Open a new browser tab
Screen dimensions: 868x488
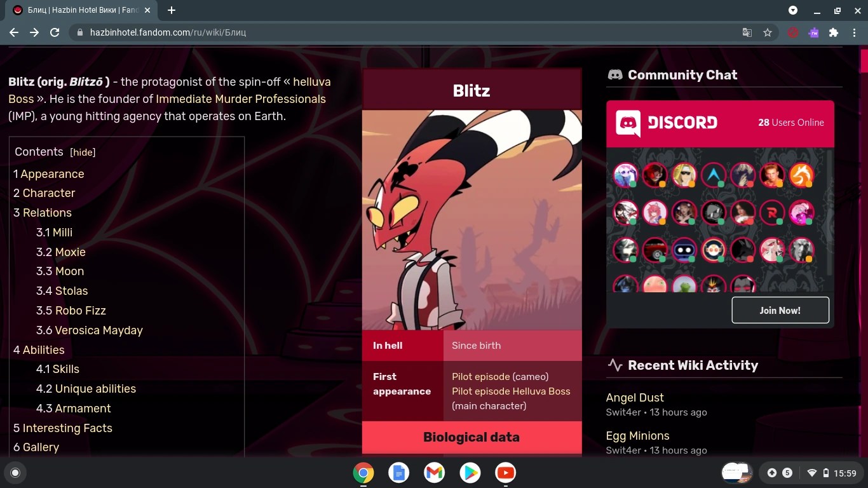click(172, 10)
